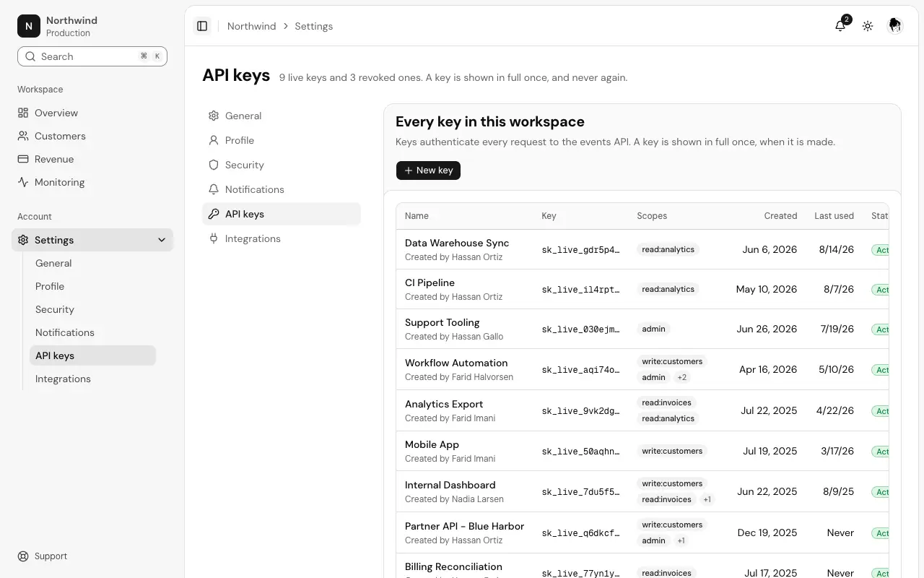Select Integrations under sidebar Settings

pyautogui.click(x=92, y=379)
